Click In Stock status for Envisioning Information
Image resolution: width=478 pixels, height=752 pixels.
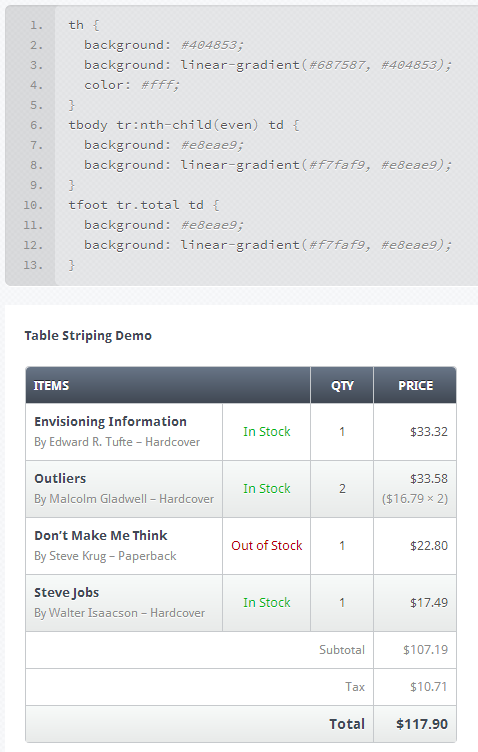point(267,432)
